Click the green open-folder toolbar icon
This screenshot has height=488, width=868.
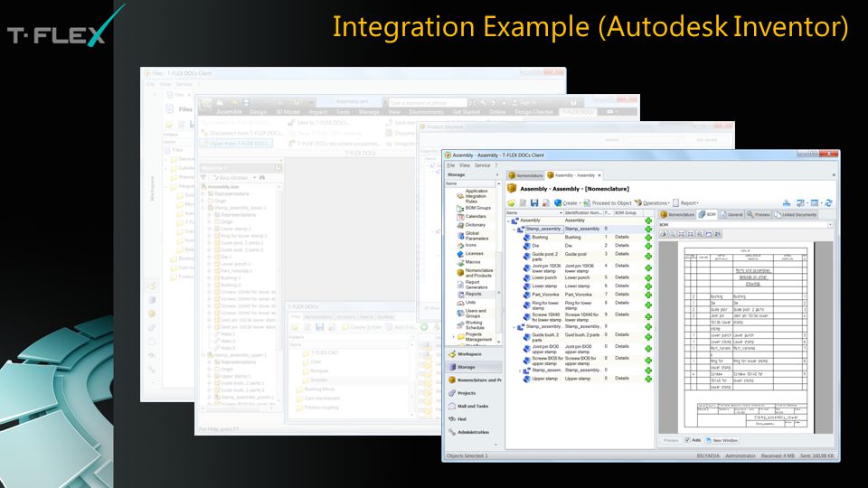click(512, 203)
